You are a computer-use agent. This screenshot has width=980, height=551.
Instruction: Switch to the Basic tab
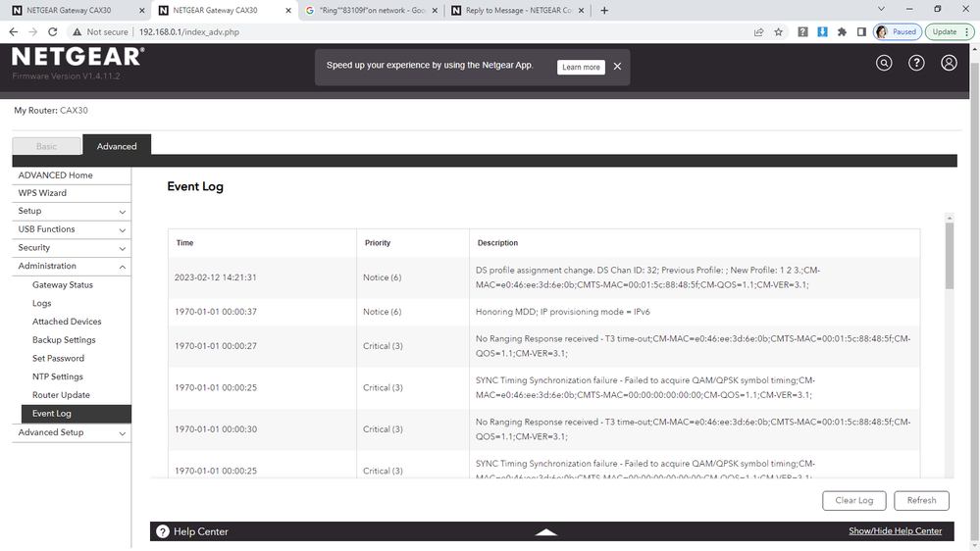[x=47, y=146]
